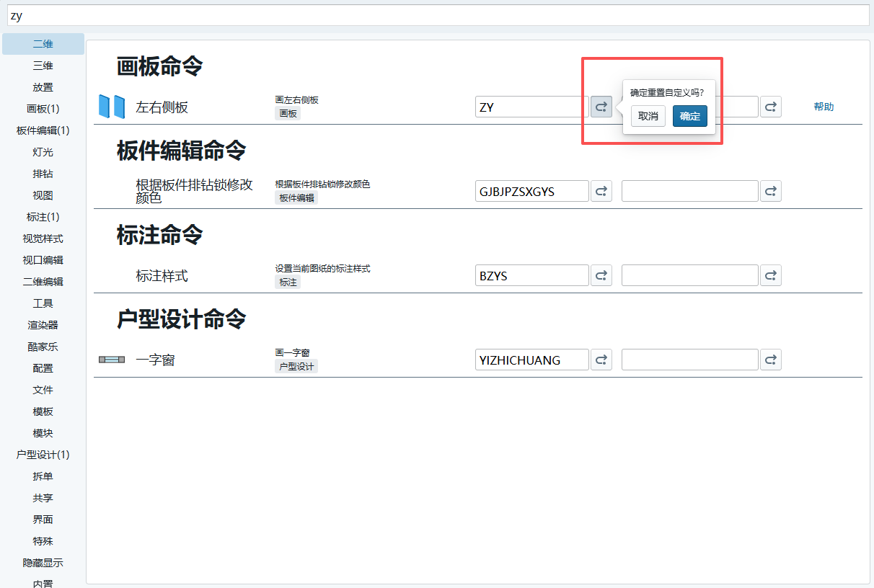Select 户型设计(1) in sidebar

point(43,455)
